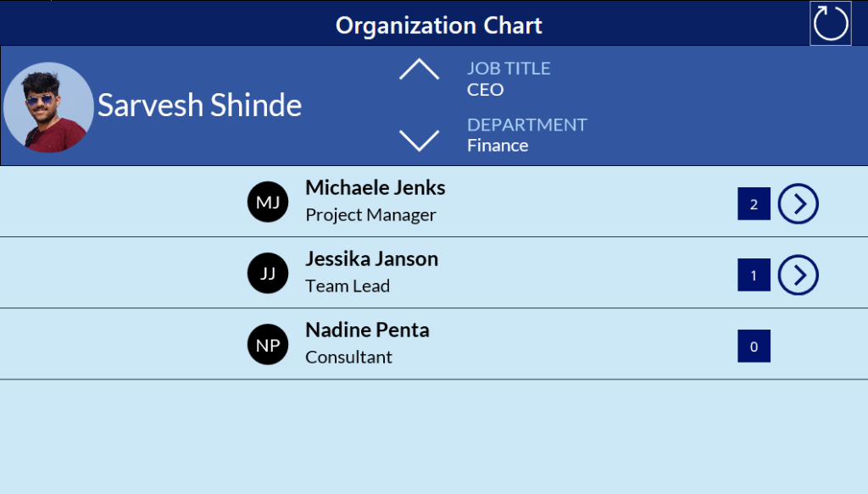Click the reports count badge showing 1

(x=754, y=275)
